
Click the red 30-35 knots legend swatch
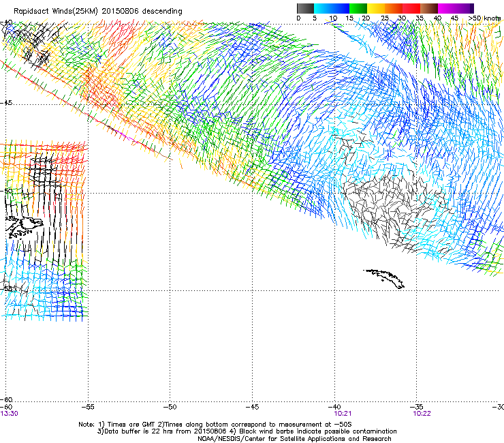click(x=411, y=8)
